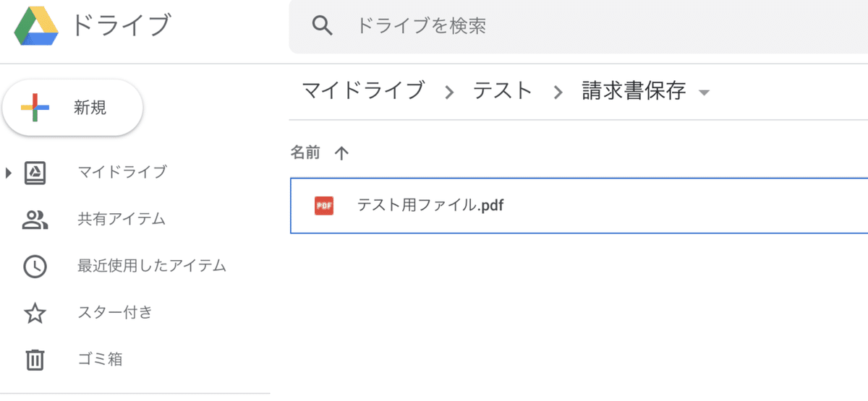Click the red PDF file icon
Viewport: 868px width, 401px height.
tap(324, 205)
